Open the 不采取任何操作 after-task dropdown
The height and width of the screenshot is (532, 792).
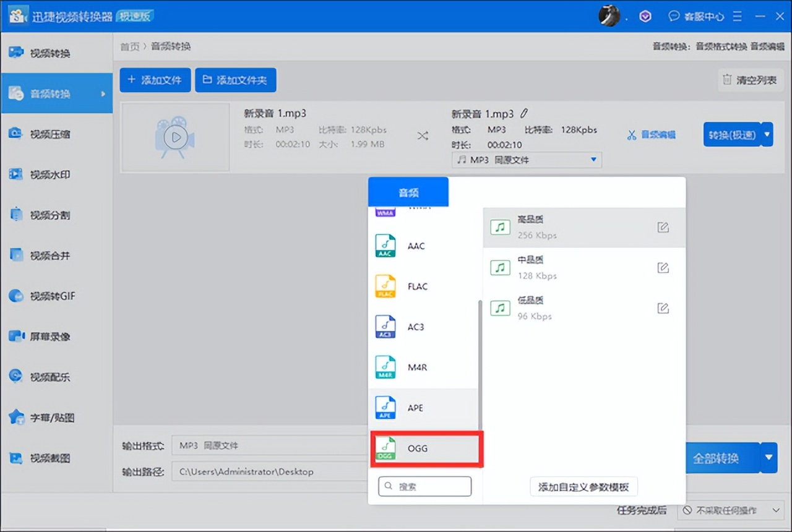731,510
